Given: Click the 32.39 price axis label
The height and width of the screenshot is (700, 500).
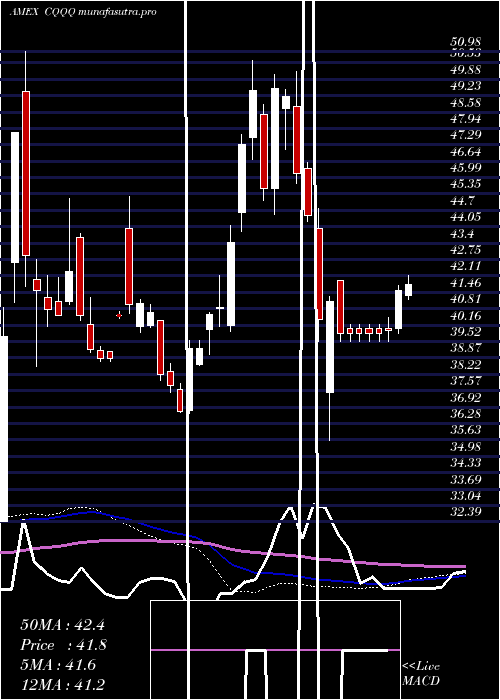Looking at the screenshot, I should pyautogui.click(x=466, y=512).
